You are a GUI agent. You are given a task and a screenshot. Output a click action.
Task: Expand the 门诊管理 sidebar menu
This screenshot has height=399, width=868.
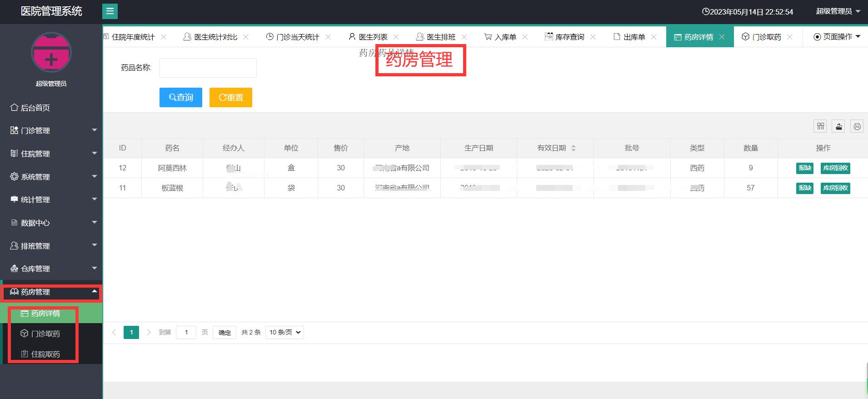click(51, 130)
